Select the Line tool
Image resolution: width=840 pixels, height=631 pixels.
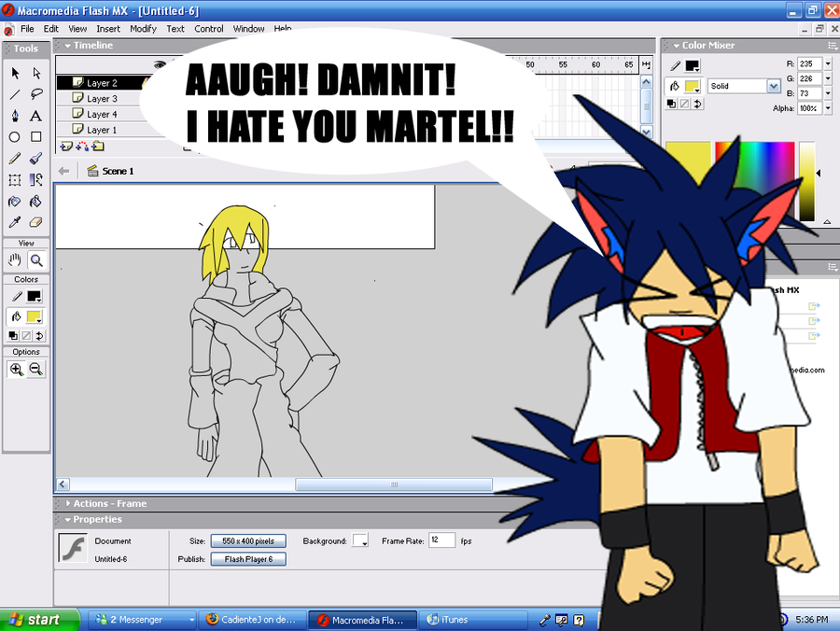pos(15,94)
